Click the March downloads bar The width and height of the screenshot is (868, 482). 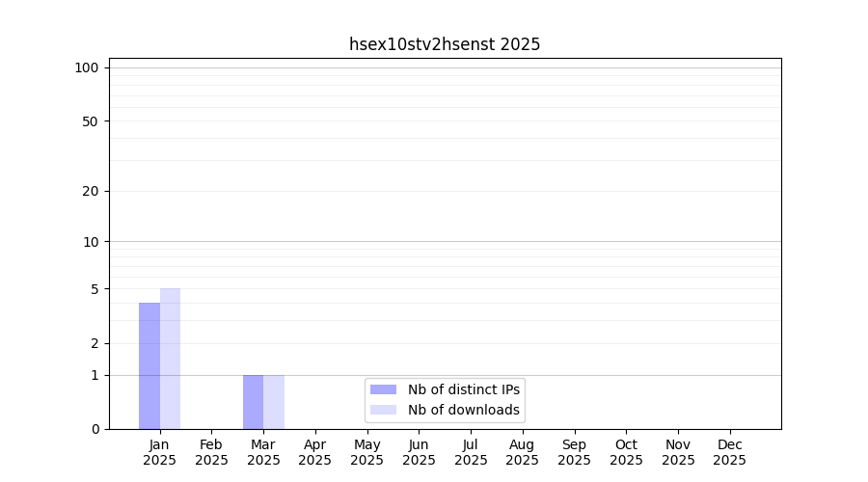(274, 402)
